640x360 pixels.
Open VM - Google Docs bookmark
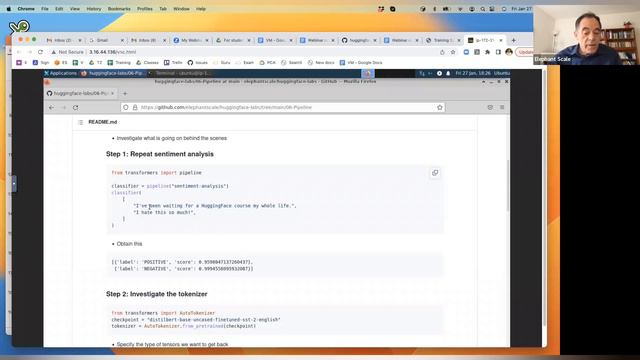point(361,62)
